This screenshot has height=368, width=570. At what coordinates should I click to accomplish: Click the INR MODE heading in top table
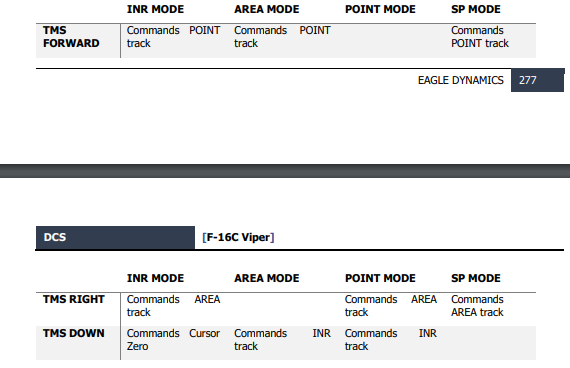coord(155,9)
